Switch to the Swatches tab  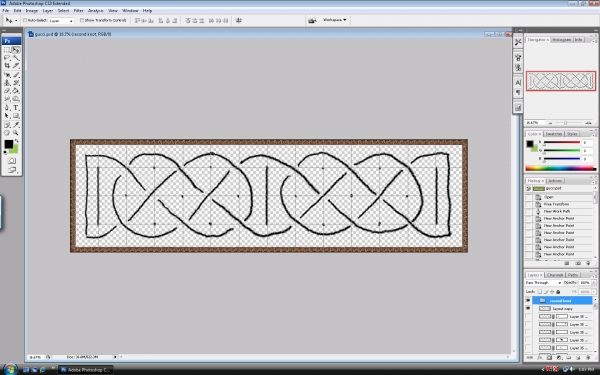point(554,134)
